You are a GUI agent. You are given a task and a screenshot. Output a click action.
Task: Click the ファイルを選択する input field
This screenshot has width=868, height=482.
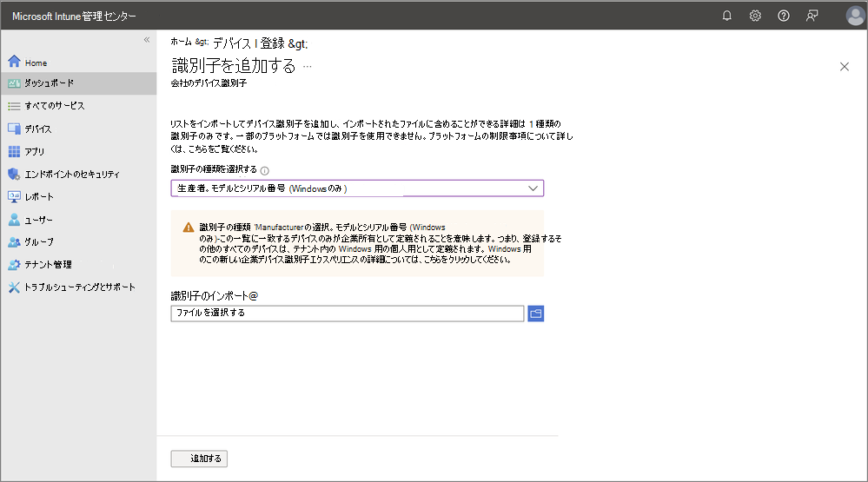pyautogui.click(x=348, y=313)
